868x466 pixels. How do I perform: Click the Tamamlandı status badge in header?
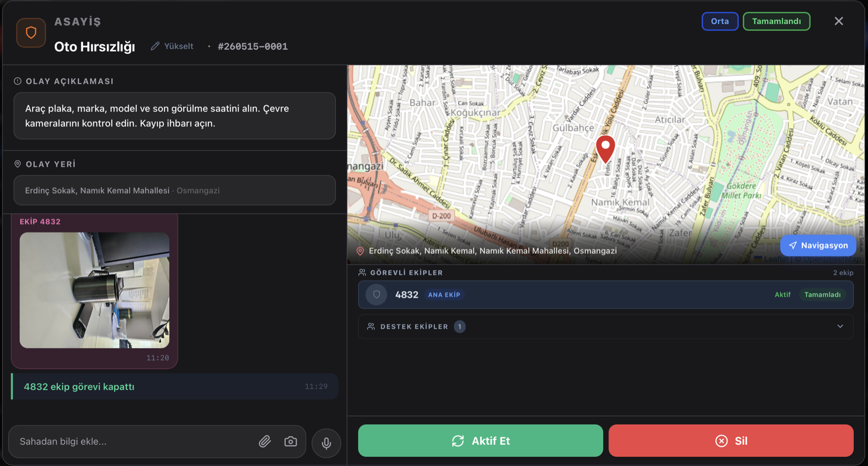tap(776, 21)
